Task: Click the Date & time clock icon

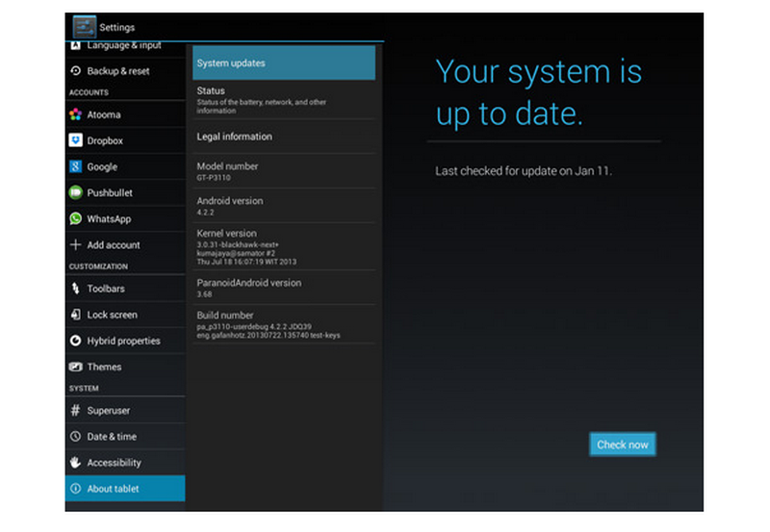Action: tap(76, 436)
